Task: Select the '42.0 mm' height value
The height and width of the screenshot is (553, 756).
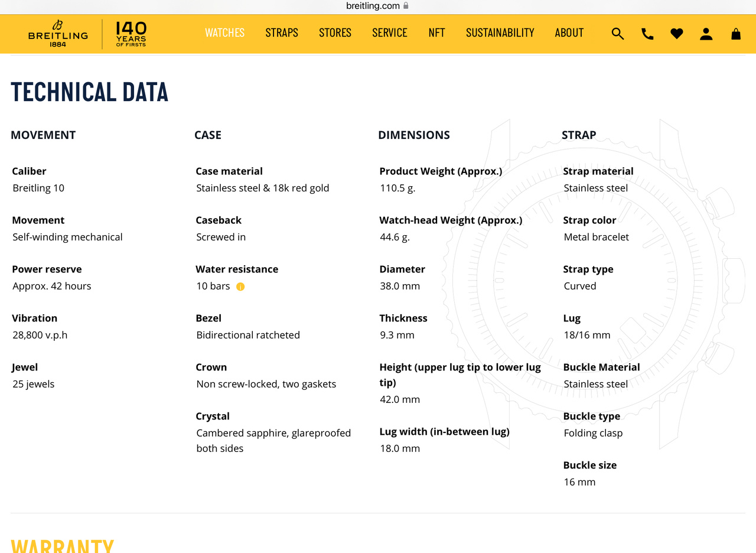Action: (x=400, y=399)
